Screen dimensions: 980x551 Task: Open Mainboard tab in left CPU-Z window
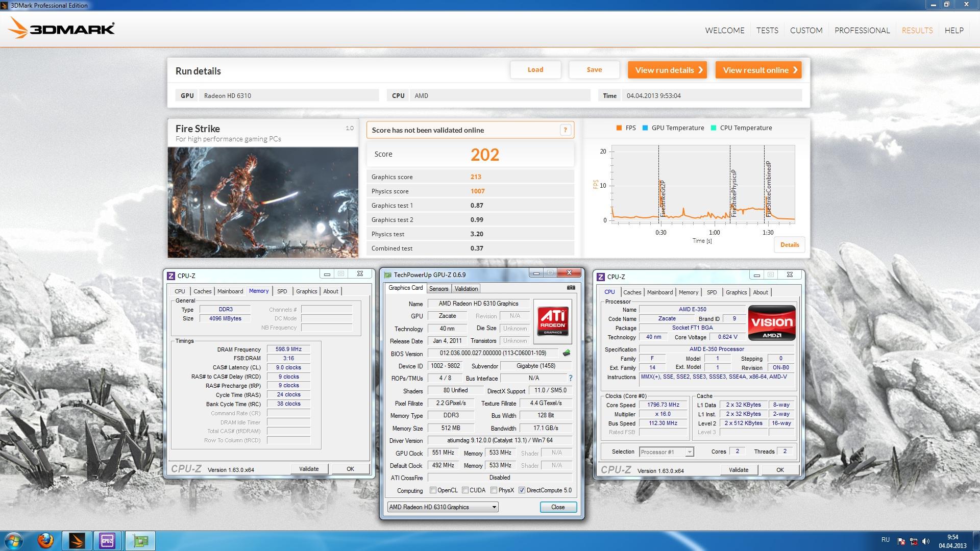(x=230, y=291)
